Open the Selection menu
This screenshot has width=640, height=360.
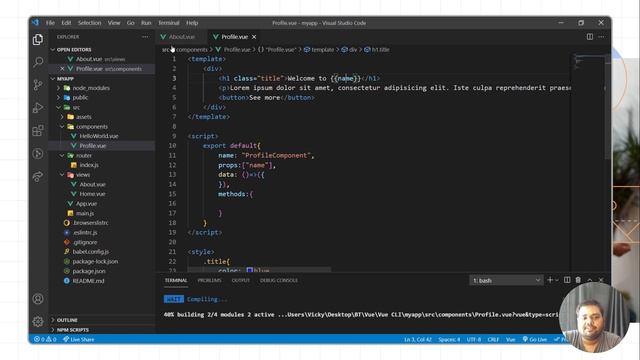tap(89, 23)
